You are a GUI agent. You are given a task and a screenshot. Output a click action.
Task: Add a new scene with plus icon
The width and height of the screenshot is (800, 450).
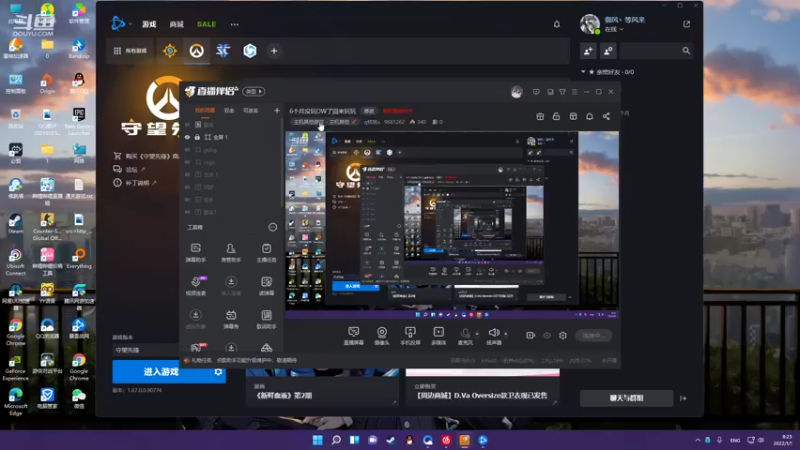[277, 110]
